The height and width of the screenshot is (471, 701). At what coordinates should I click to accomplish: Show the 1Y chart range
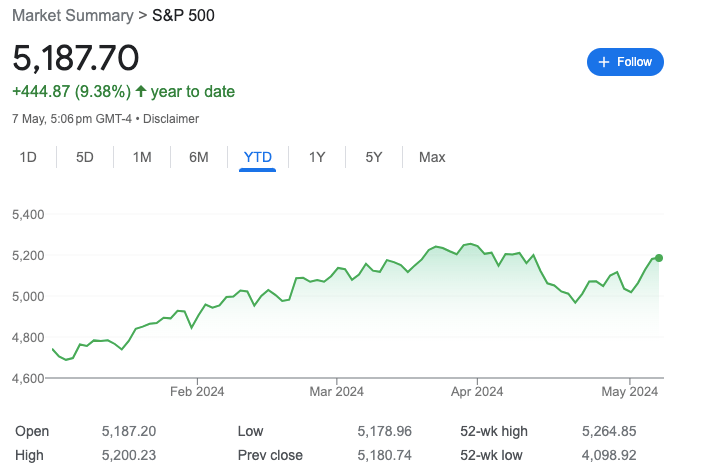pyautogui.click(x=317, y=157)
